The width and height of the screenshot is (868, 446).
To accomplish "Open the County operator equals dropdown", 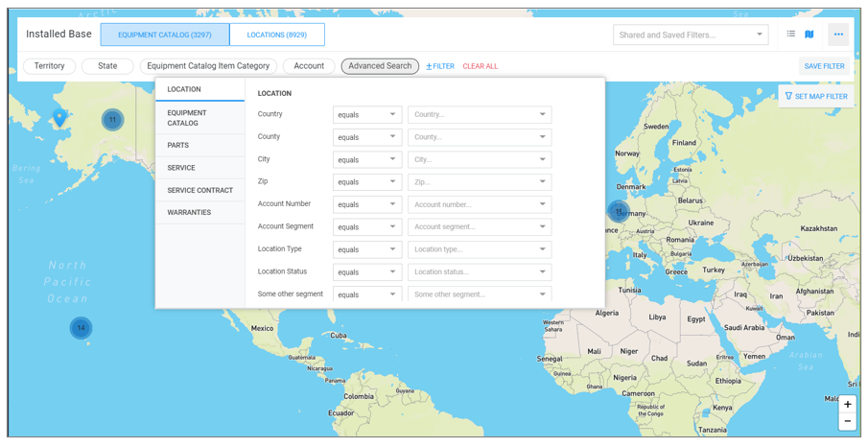I will [x=367, y=137].
